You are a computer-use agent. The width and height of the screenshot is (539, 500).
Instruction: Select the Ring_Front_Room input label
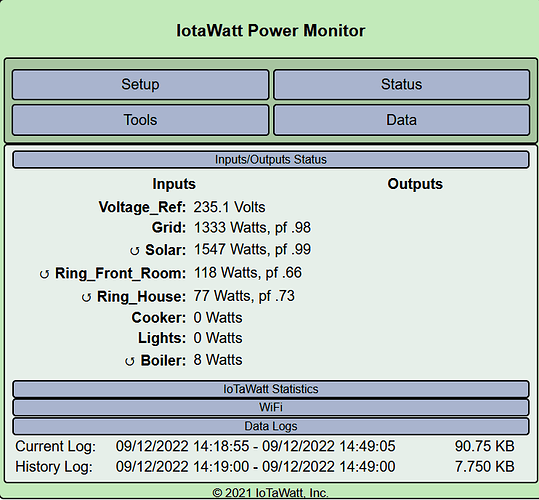tap(120, 273)
